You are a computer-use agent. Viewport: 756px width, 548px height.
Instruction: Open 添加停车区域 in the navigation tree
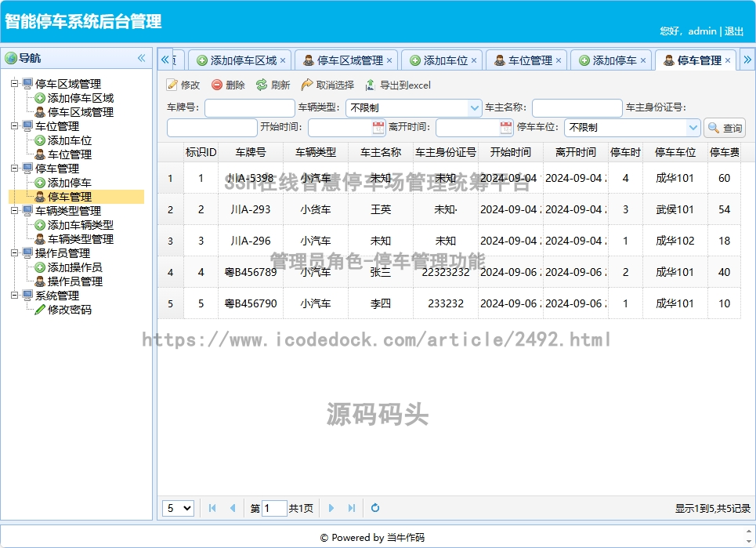click(81, 98)
